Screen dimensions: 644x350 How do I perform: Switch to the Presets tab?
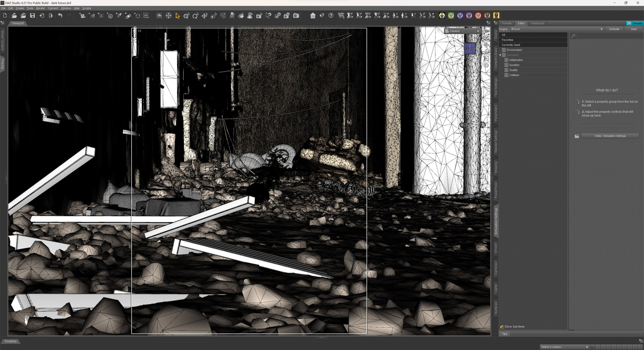point(506,23)
